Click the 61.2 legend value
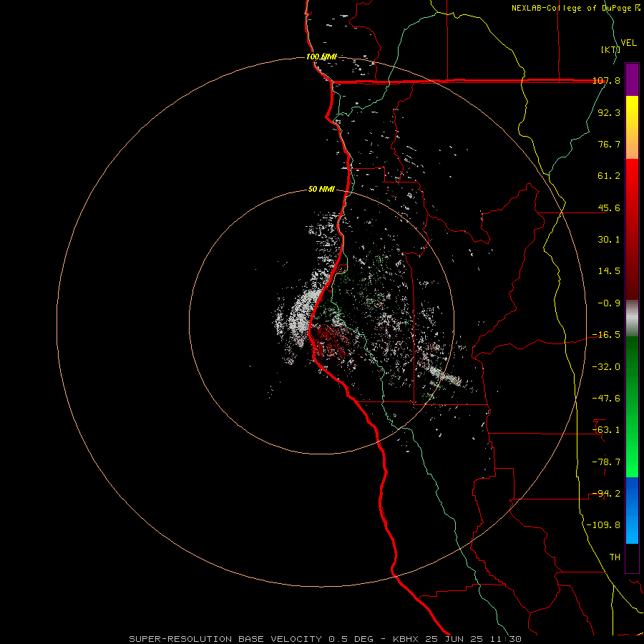Viewport: 644px width, 644px height. (609, 176)
